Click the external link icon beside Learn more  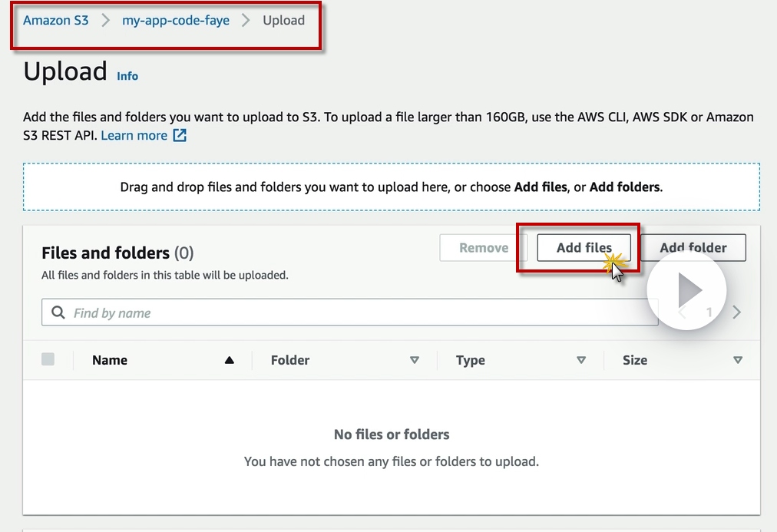click(x=180, y=136)
